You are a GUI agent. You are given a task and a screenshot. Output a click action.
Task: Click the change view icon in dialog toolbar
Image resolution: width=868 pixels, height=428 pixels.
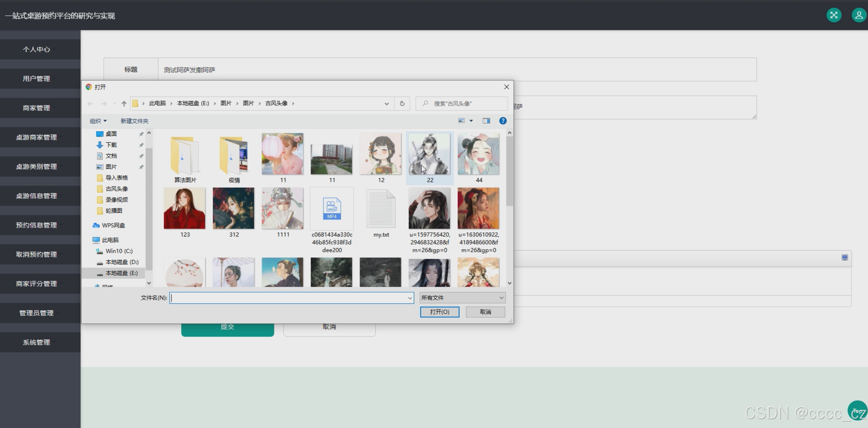click(461, 121)
